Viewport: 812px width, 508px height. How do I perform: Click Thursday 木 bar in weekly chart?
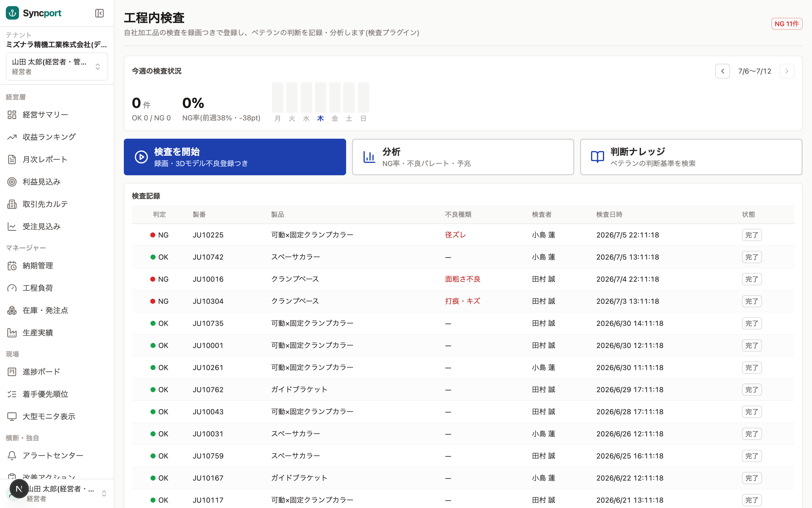(320, 98)
